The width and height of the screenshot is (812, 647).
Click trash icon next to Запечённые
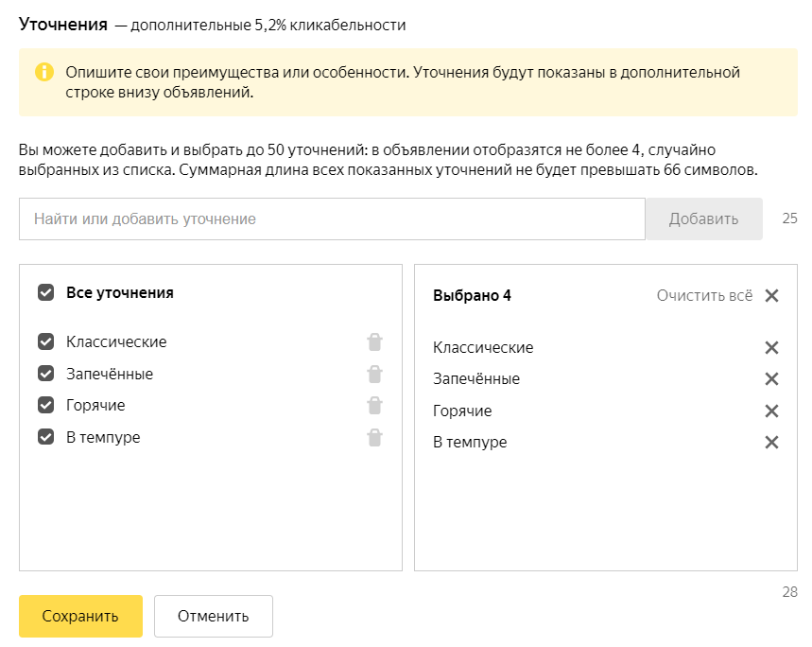tap(374, 374)
